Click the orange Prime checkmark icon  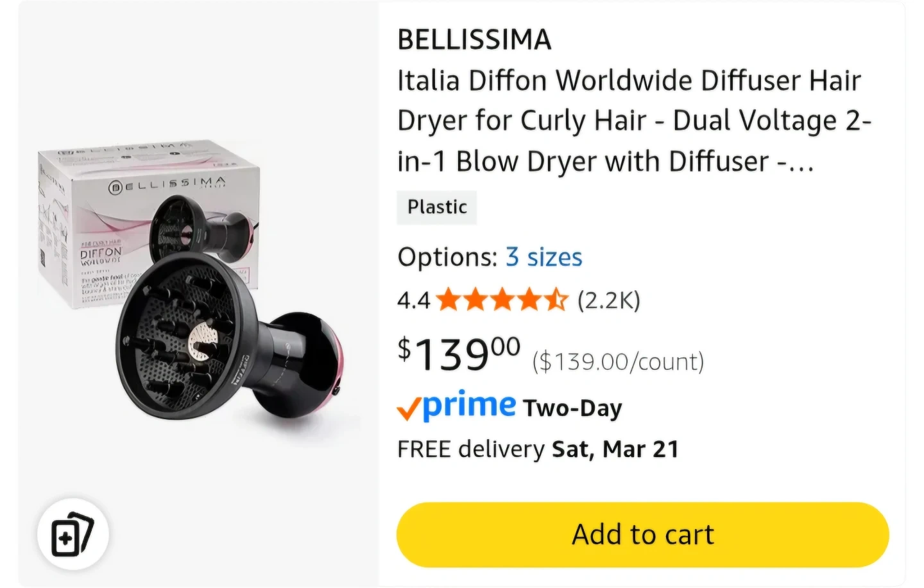click(409, 408)
